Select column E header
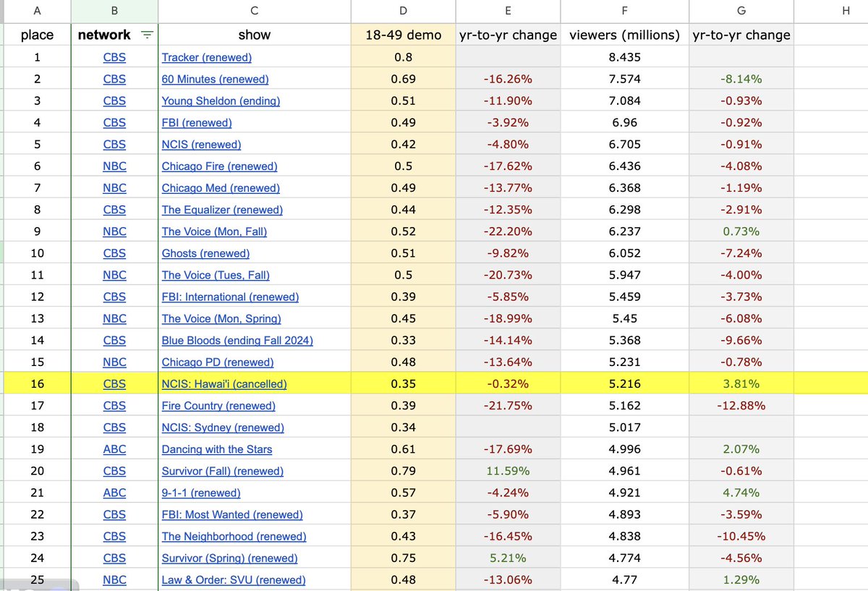Image resolution: width=868 pixels, height=591 pixels. point(508,11)
